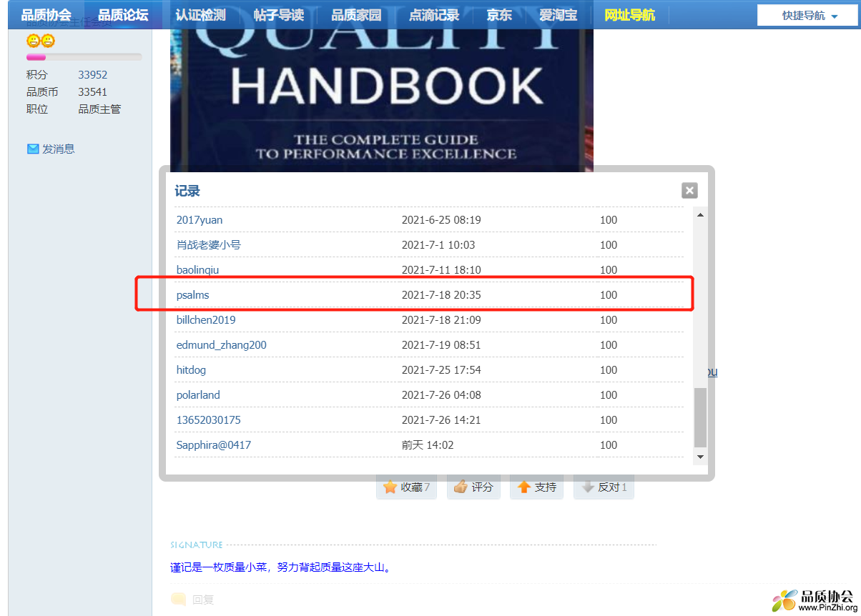Image resolution: width=861 pixels, height=616 pixels.
Task: Click the 支持 support button label
Action: (546, 487)
